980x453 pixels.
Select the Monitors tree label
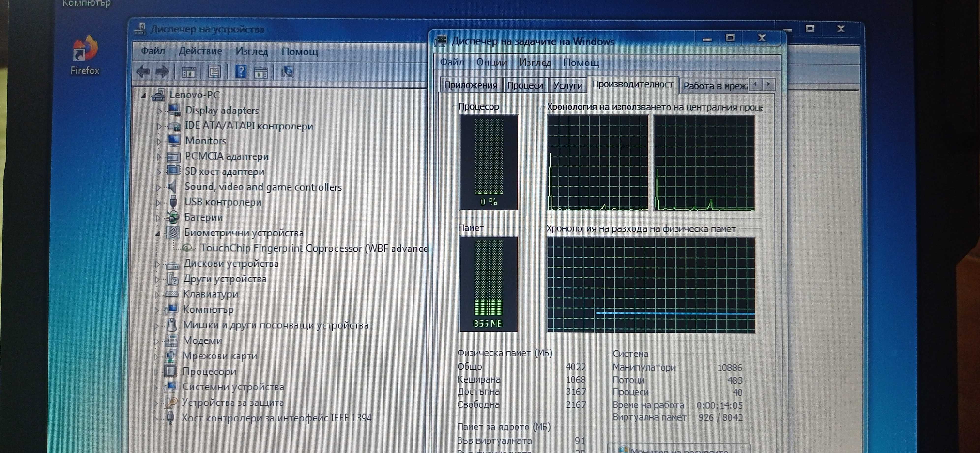(x=205, y=141)
